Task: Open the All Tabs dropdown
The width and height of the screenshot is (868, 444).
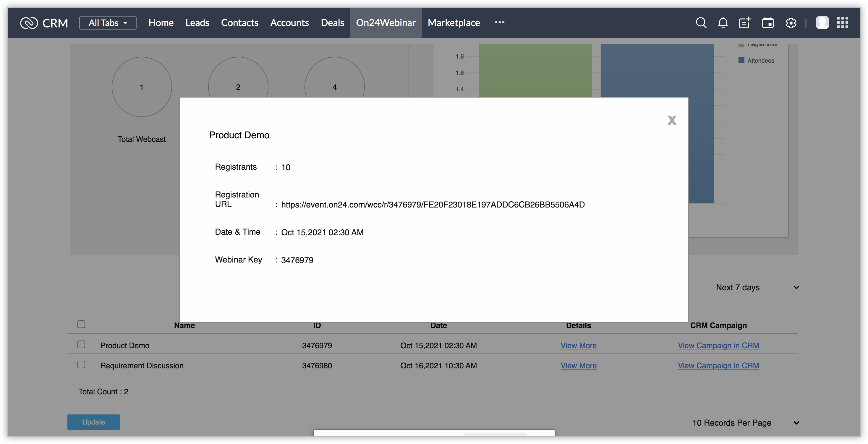Action: click(108, 23)
